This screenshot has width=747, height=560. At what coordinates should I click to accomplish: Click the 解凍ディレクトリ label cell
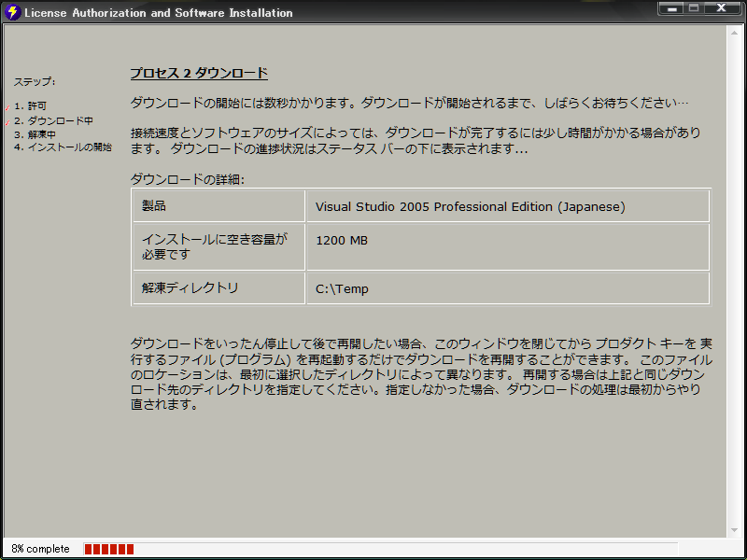(190, 287)
